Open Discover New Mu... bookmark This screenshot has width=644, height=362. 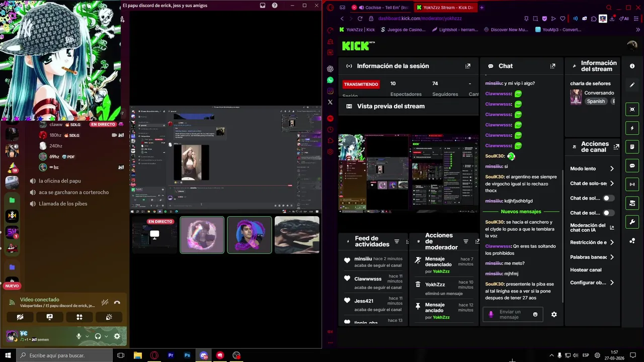pyautogui.click(x=506, y=30)
